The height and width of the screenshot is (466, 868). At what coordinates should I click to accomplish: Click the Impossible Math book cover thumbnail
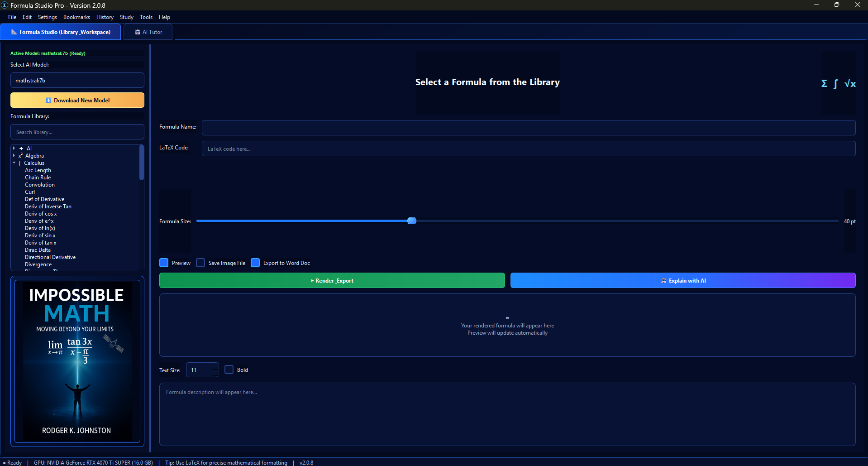(x=77, y=361)
